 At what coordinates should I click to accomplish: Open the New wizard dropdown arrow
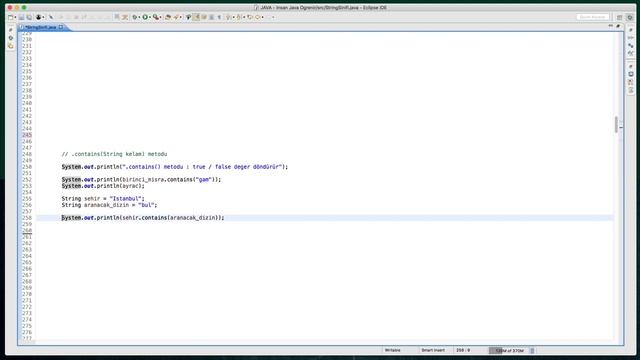[x=15, y=17]
